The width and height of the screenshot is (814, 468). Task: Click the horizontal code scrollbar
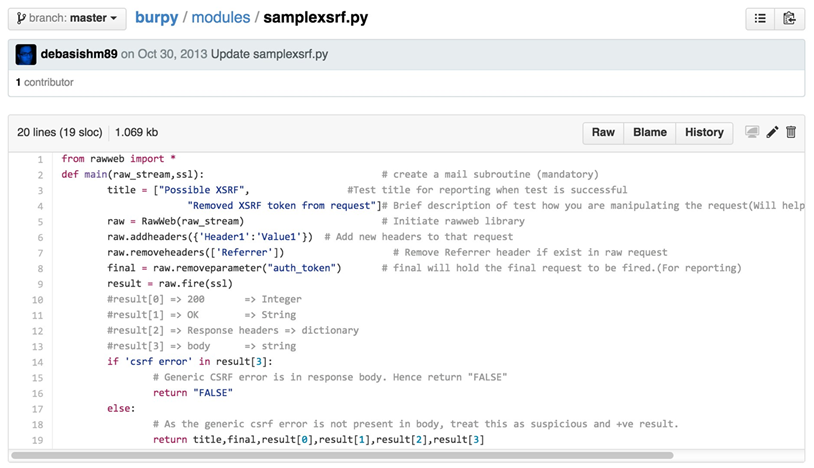[342, 455]
